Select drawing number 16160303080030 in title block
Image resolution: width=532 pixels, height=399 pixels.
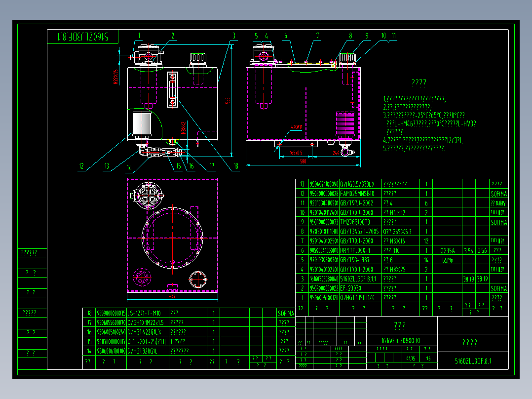pos(400,341)
